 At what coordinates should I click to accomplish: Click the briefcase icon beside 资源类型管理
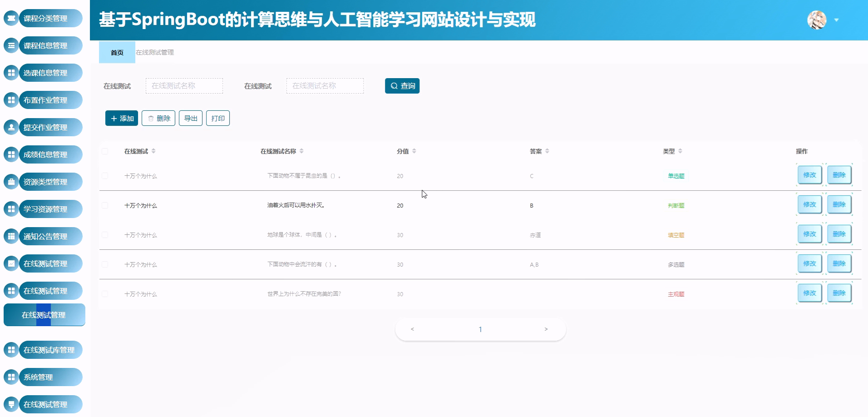tap(11, 182)
